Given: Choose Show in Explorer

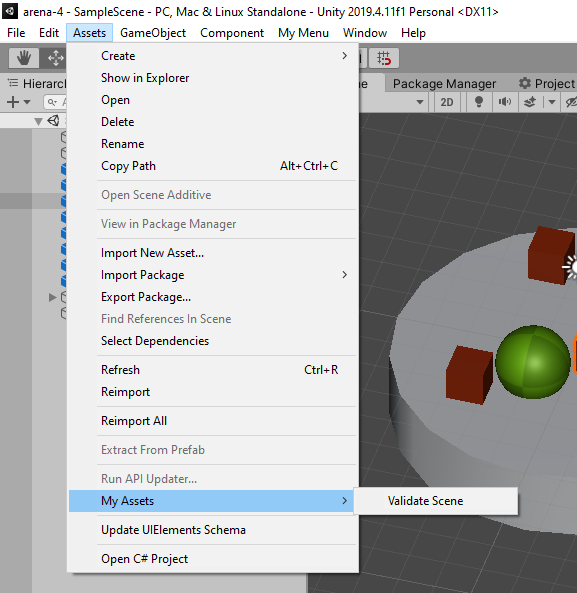Looking at the screenshot, I should (213, 78).
